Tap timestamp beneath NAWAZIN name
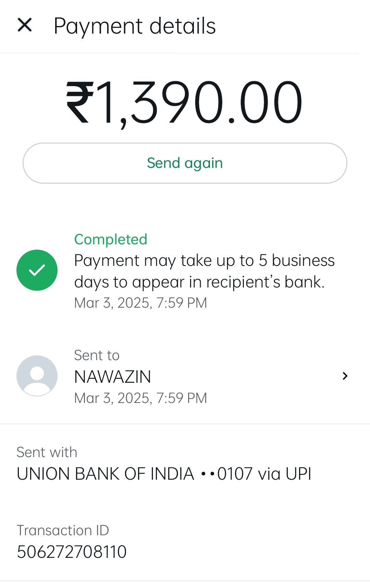This screenshot has width=370, height=588. [x=140, y=398]
